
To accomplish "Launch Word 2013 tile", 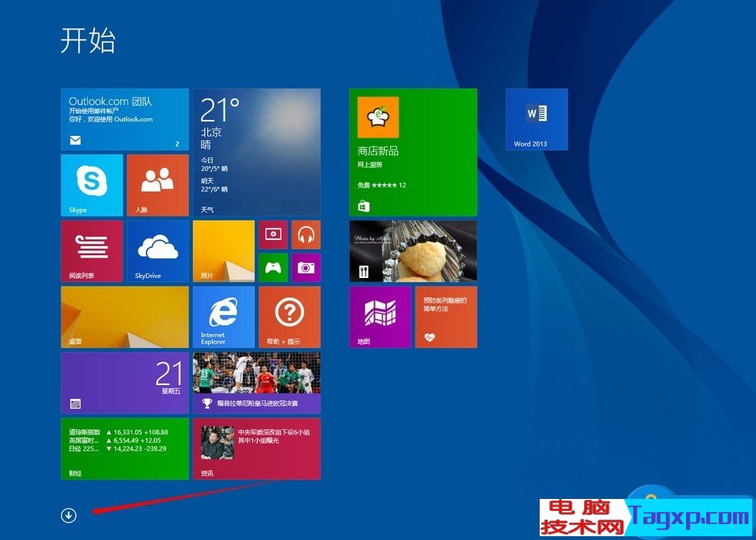I will (x=537, y=119).
